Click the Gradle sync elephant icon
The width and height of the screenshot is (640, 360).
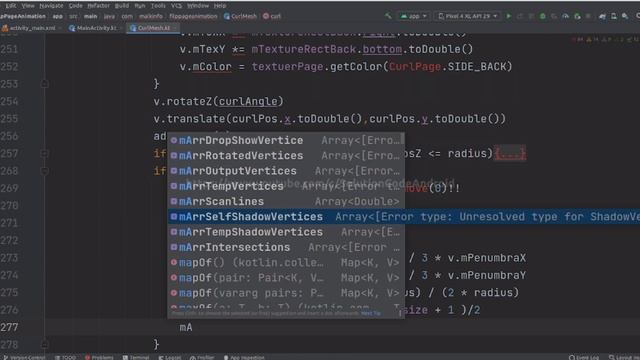click(602, 16)
